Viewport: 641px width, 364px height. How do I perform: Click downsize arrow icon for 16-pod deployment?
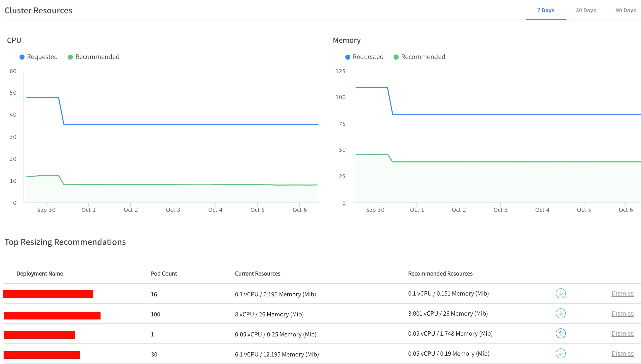pyautogui.click(x=561, y=293)
